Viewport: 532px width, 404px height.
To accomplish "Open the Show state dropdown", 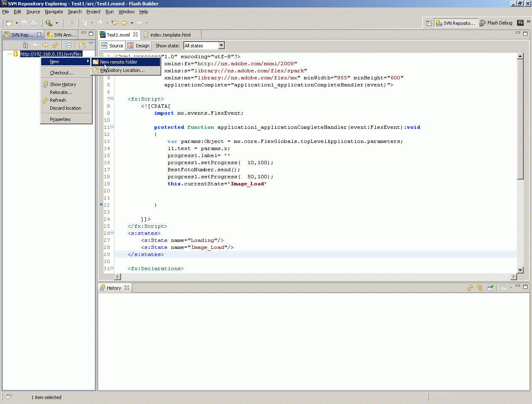I will (x=221, y=46).
